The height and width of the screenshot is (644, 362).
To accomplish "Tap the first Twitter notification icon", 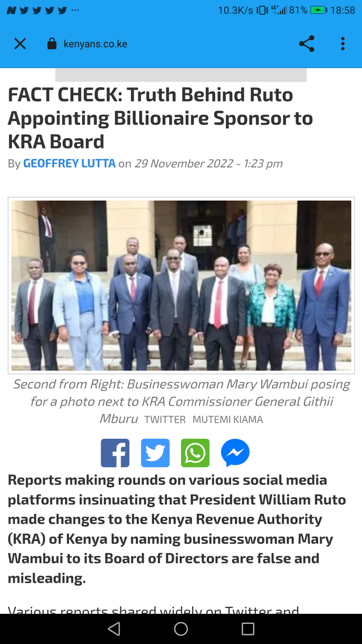I will [24, 10].
